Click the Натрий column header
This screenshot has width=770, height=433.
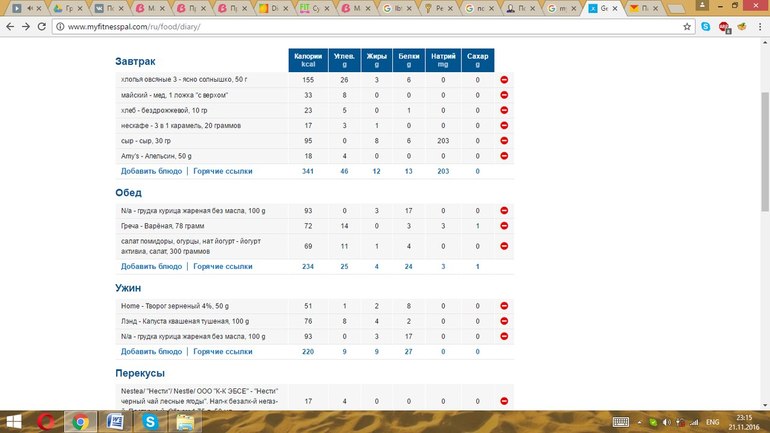[443, 60]
